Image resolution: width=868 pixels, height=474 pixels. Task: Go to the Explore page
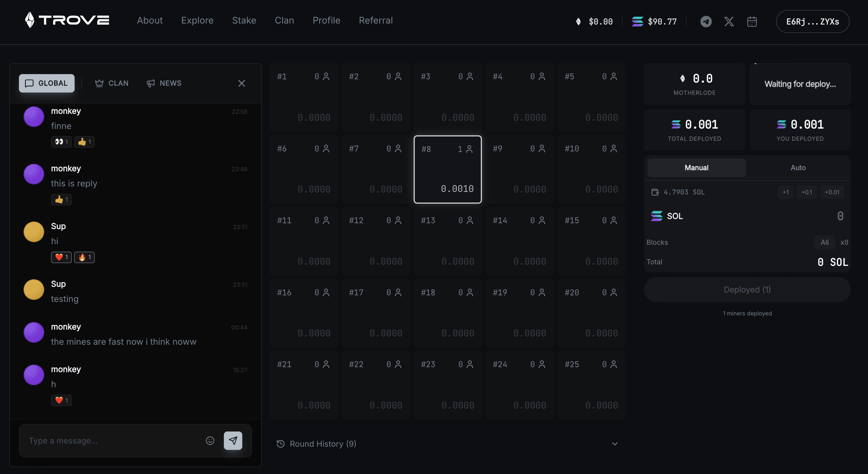pyautogui.click(x=197, y=20)
